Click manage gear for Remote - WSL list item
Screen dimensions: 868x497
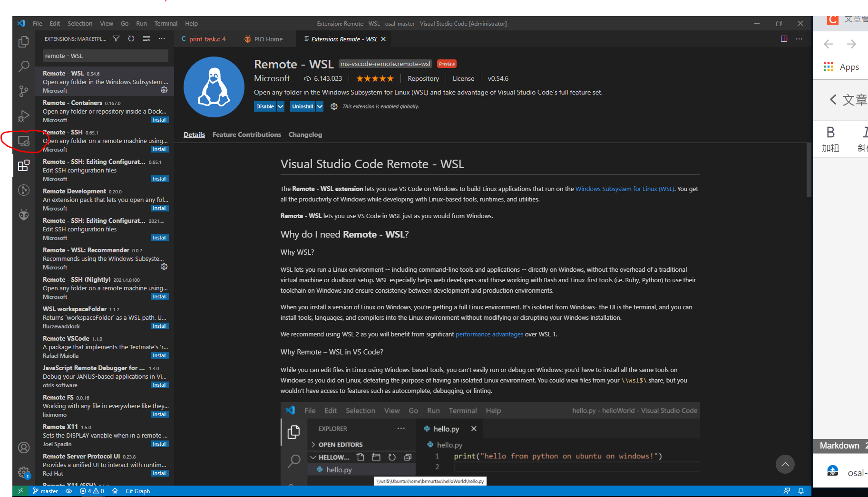(x=164, y=90)
